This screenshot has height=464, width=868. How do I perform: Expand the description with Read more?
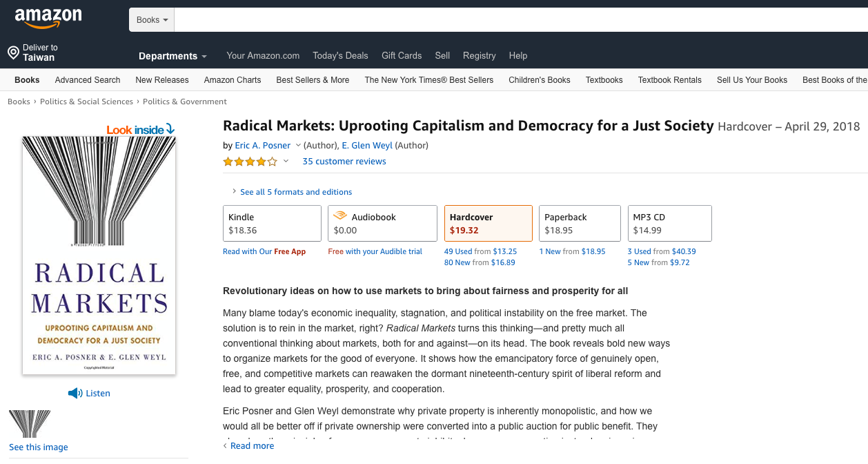point(252,446)
